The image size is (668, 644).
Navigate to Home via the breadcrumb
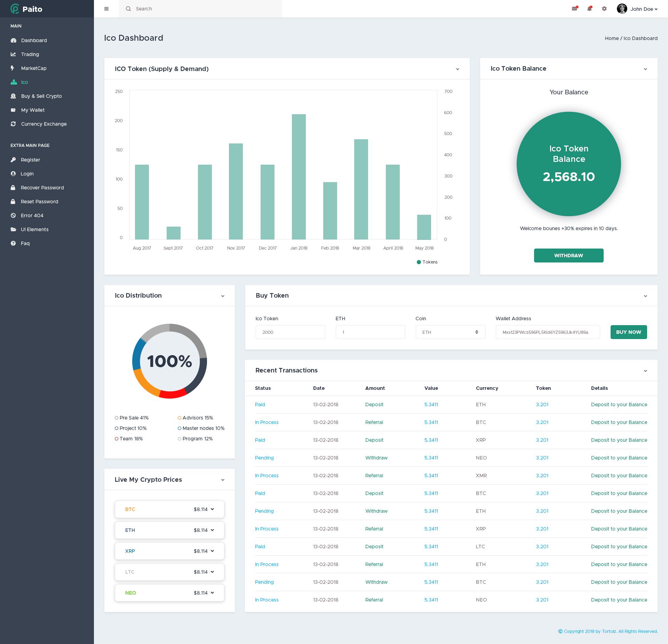point(611,38)
